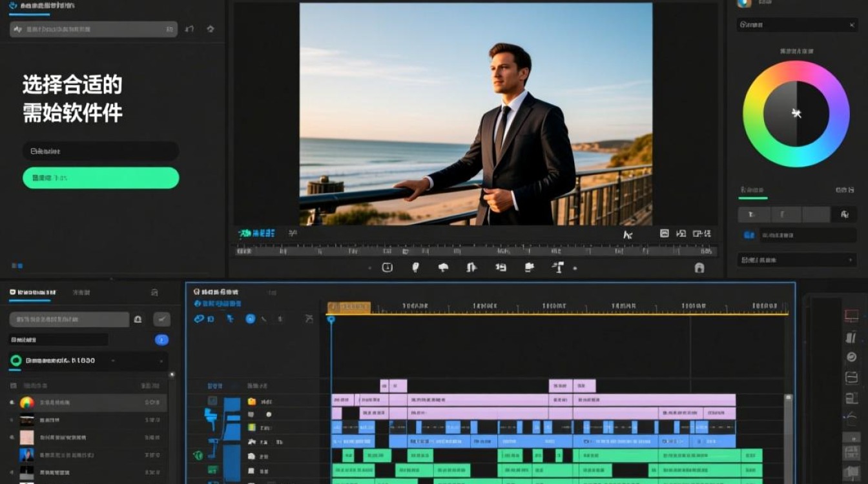Click the dark pill button above the green one
The height and width of the screenshot is (484, 868).
pyautogui.click(x=101, y=151)
